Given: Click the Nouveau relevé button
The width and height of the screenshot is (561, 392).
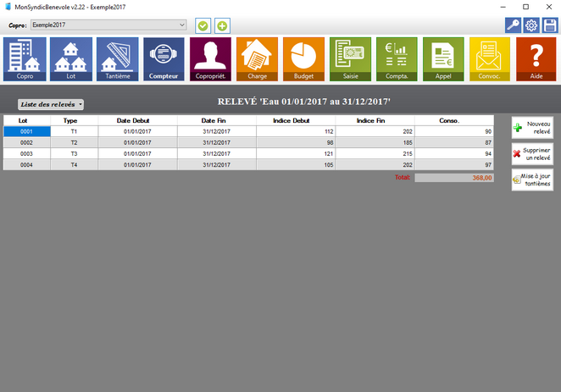Looking at the screenshot, I should (x=532, y=128).
